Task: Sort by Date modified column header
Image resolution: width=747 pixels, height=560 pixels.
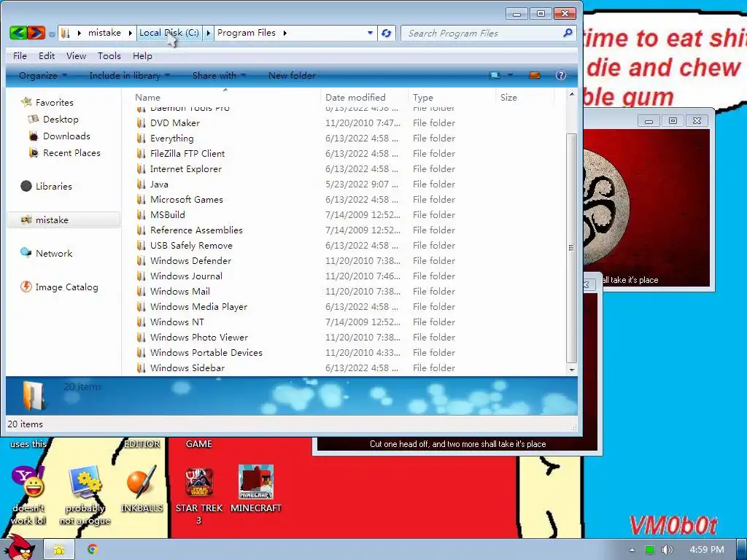Action: pyautogui.click(x=364, y=97)
